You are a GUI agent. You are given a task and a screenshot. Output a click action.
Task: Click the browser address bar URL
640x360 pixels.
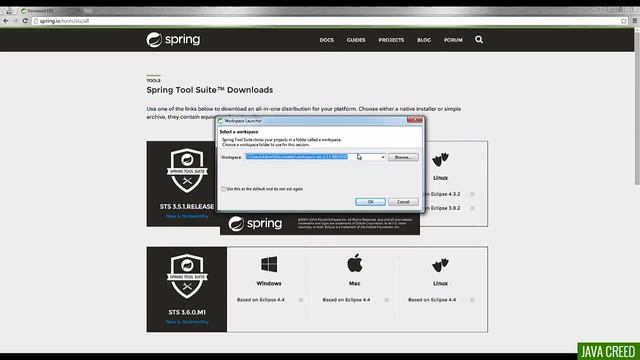(64, 21)
